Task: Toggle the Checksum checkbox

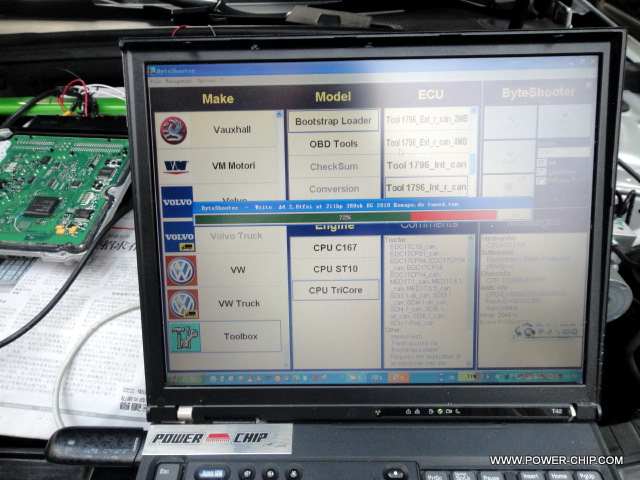Action: 542,171
